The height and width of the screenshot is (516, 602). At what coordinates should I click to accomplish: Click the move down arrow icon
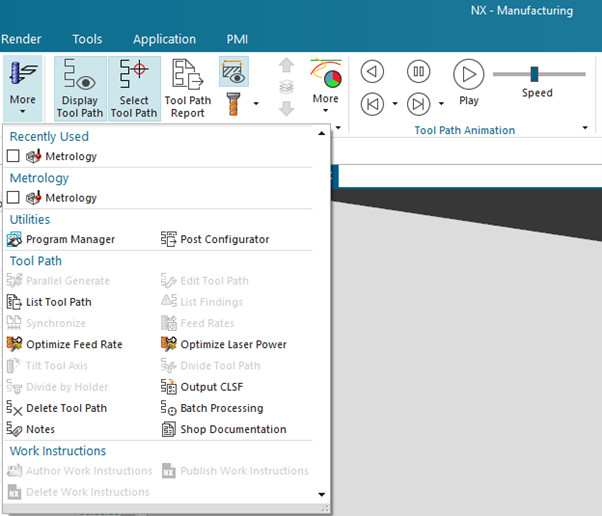[x=286, y=108]
